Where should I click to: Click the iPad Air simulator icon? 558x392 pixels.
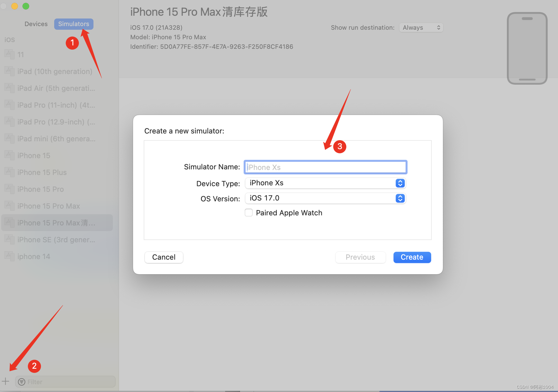10,88
